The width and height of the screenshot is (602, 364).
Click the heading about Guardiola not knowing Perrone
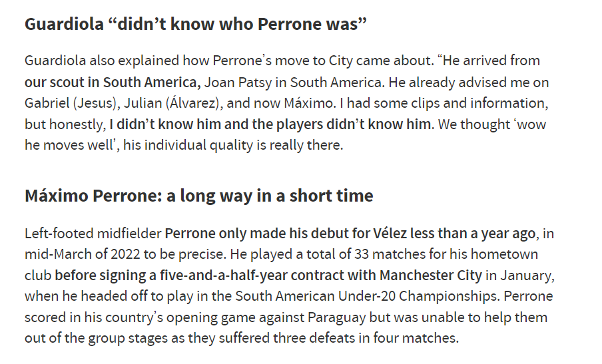pyautogui.click(x=195, y=24)
